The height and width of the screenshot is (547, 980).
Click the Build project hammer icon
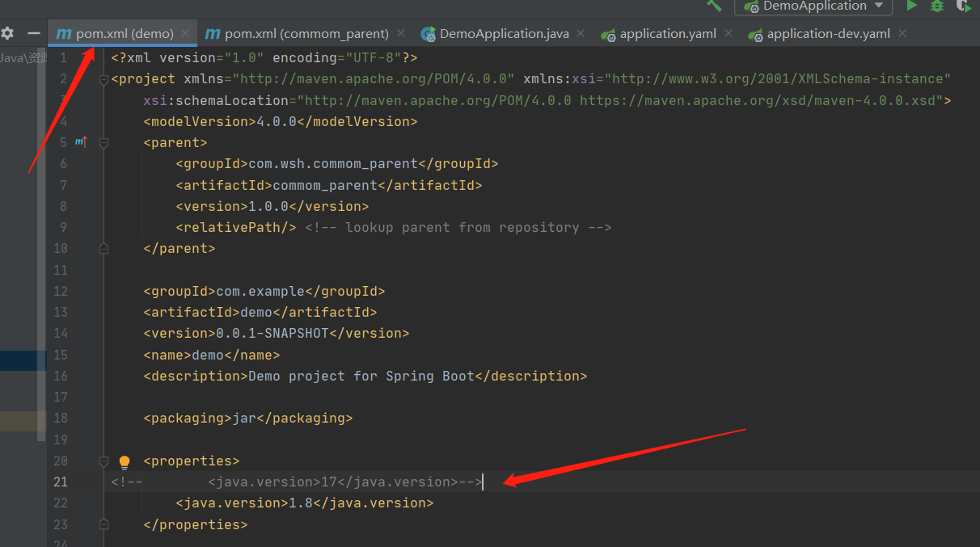tap(714, 5)
